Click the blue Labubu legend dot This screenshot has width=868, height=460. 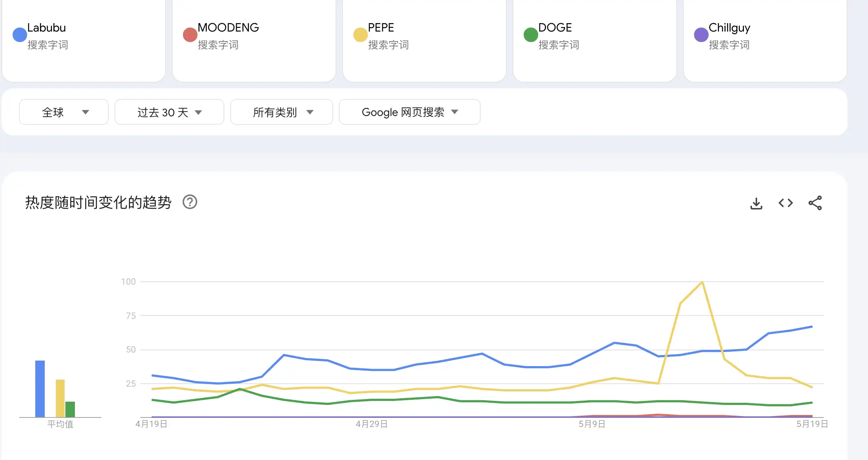point(20,34)
